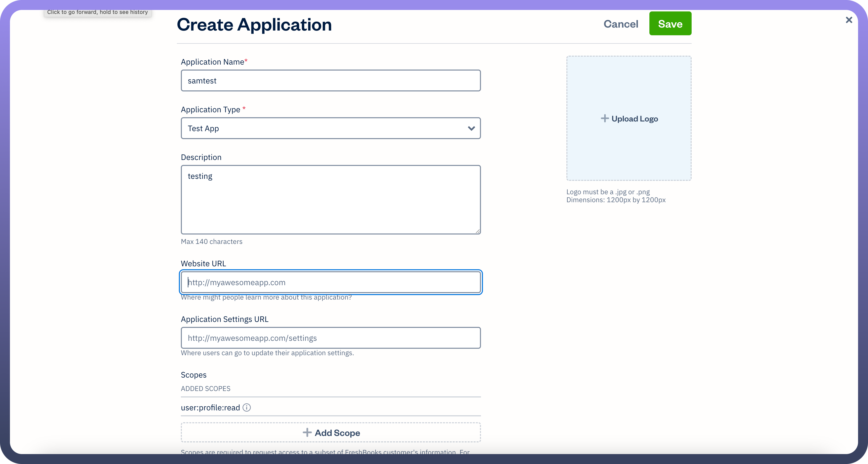The height and width of the screenshot is (464, 868).
Task: Click the Application Name label
Action: click(x=212, y=62)
